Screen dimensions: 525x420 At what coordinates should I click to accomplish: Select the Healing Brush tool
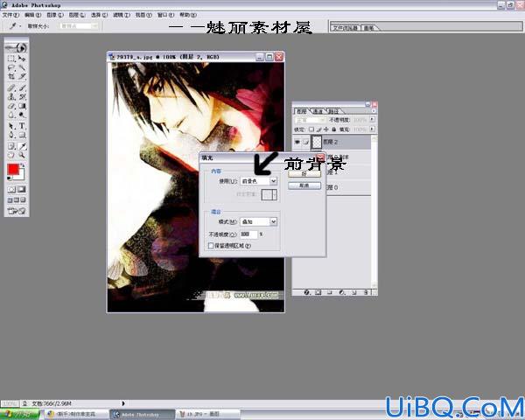11,88
